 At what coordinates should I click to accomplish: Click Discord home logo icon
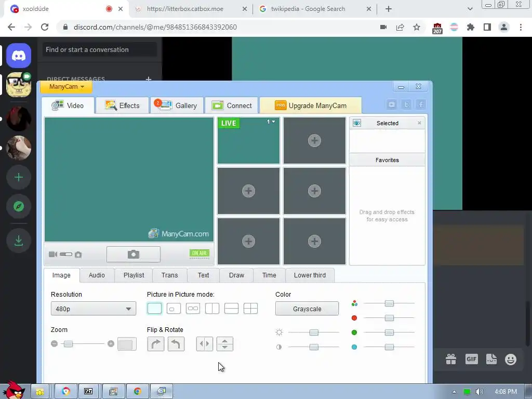tap(19, 56)
